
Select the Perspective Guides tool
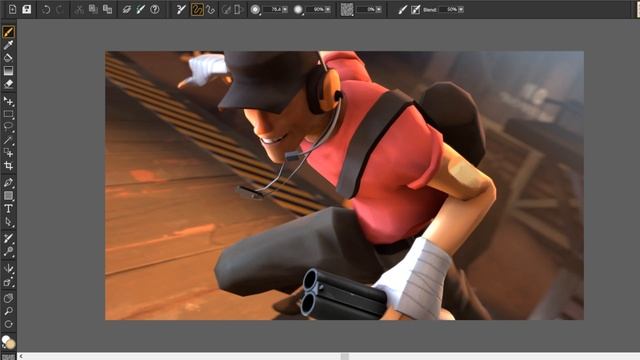(x=8, y=282)
